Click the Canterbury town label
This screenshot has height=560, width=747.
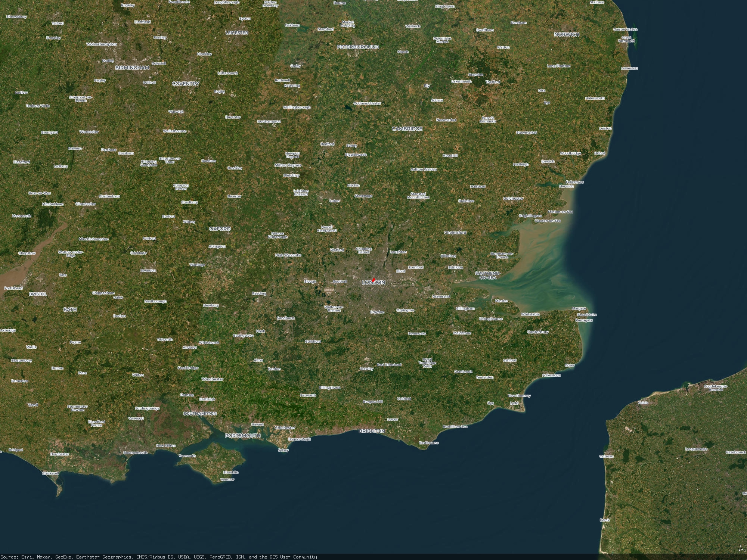(538, 332)
